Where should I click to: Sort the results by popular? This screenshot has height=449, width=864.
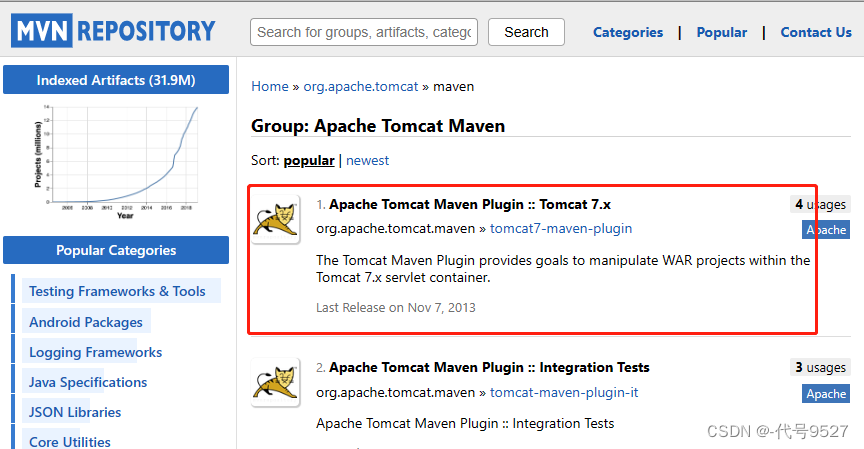[x=308, y=160]
